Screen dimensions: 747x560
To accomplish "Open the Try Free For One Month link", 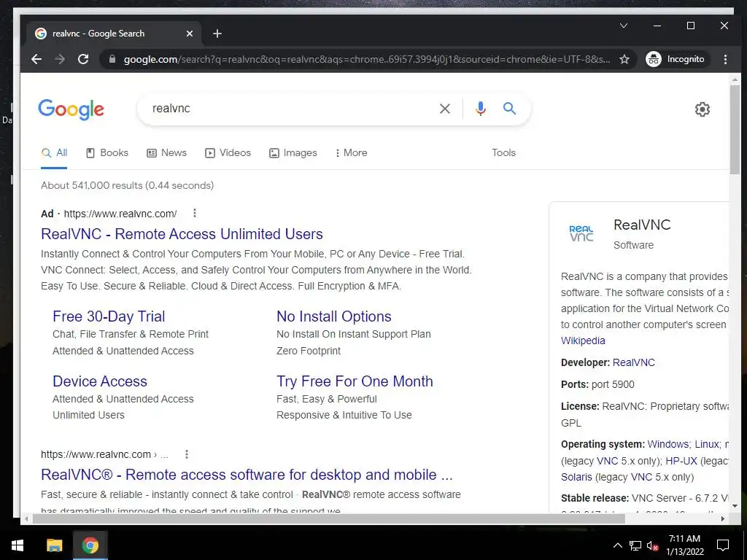I will tap(355, 381).
